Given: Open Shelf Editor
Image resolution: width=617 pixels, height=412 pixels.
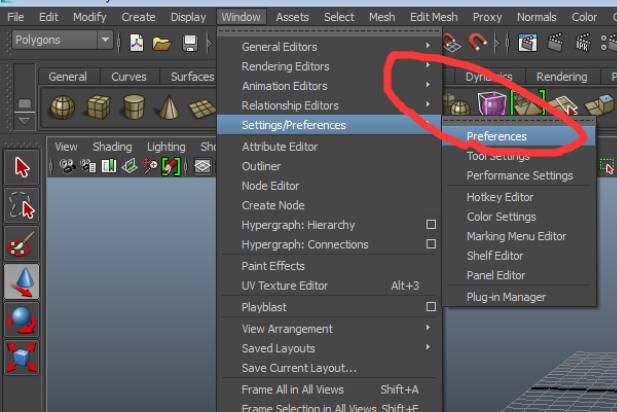Looking at the screenshot, I should pos(519,256).
